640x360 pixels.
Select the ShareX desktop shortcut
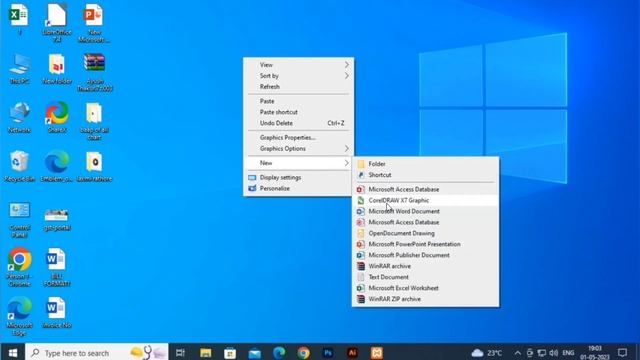(57, 118)
